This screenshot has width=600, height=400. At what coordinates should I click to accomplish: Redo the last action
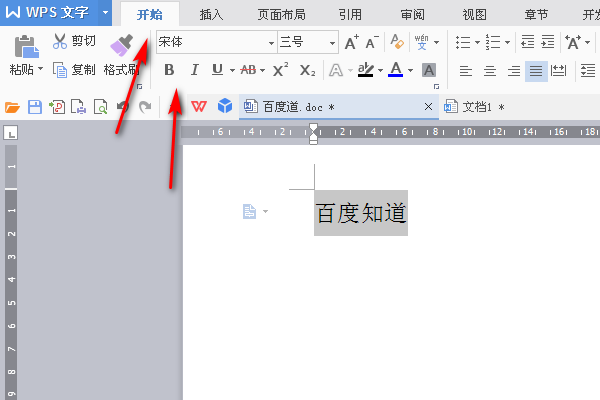click(145, 107)
